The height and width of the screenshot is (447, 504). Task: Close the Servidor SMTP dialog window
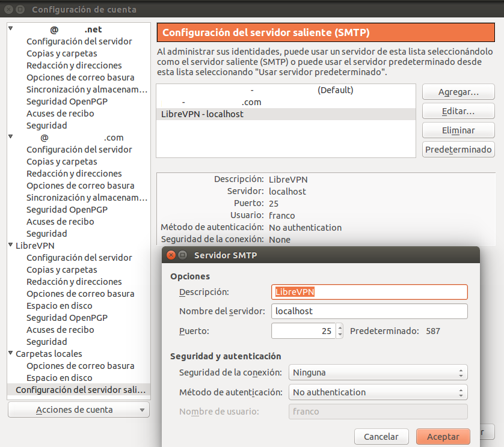coord(171,255)
